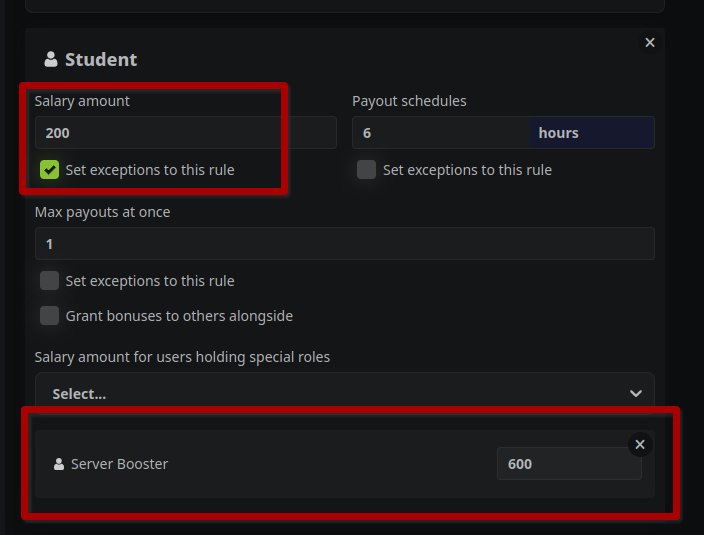Uncheck salary amount exceptions checkbox
The image size is (704, 535).
click(50, 170)
